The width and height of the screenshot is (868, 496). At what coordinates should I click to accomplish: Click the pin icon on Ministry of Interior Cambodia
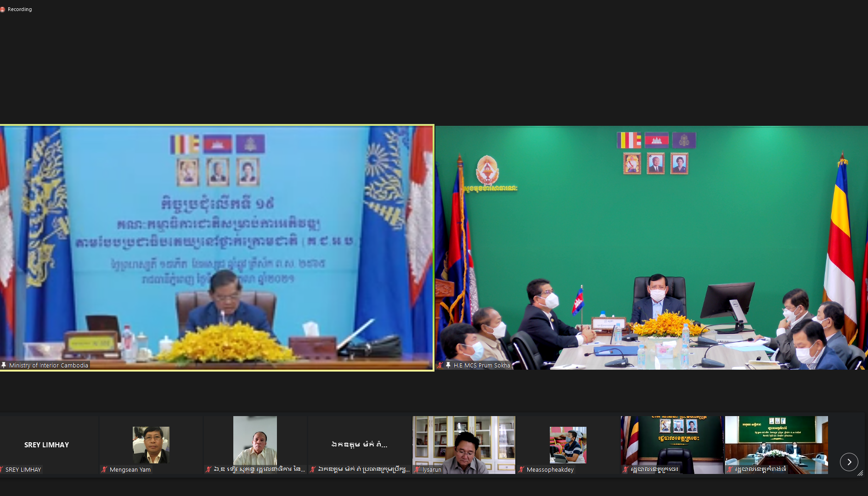click(4, 365)
